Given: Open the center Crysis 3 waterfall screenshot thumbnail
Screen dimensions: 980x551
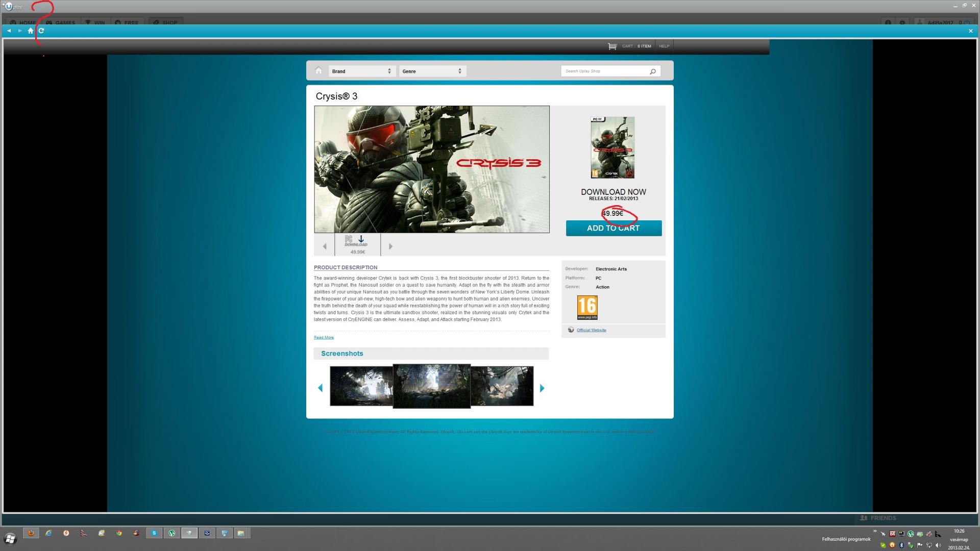Looking at the screenshot, I should click(431, 386).
